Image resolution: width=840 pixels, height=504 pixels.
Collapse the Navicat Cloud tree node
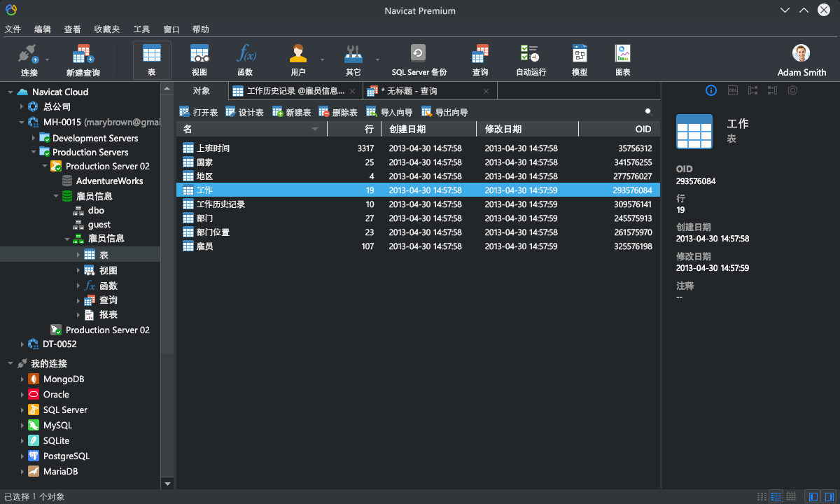pos(10,92)
